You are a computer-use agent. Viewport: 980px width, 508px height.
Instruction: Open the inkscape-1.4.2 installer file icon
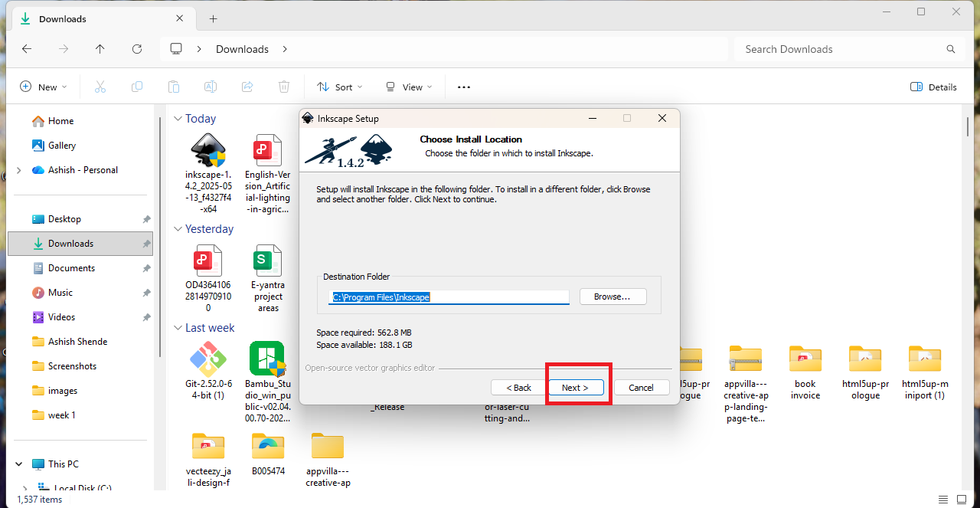click(207, 149)
